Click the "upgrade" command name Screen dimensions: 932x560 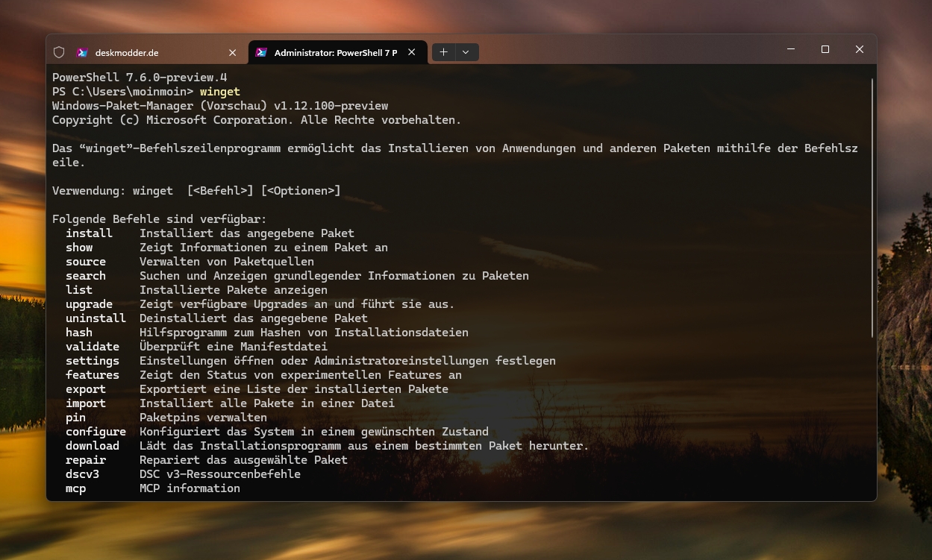coord(89,304)
